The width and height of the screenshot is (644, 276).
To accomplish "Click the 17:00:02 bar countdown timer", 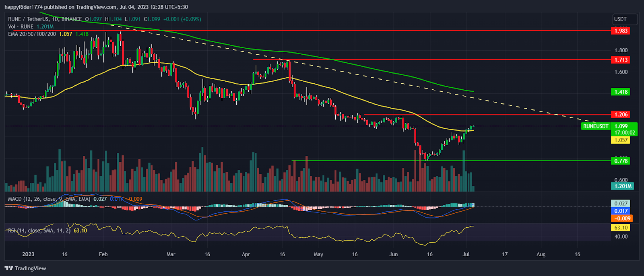I will pyautogui.click(x=624, y=132).
